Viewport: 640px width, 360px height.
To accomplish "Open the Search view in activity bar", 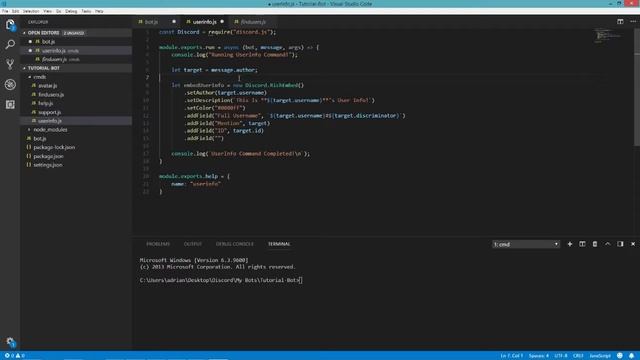I will click(10, 44).
